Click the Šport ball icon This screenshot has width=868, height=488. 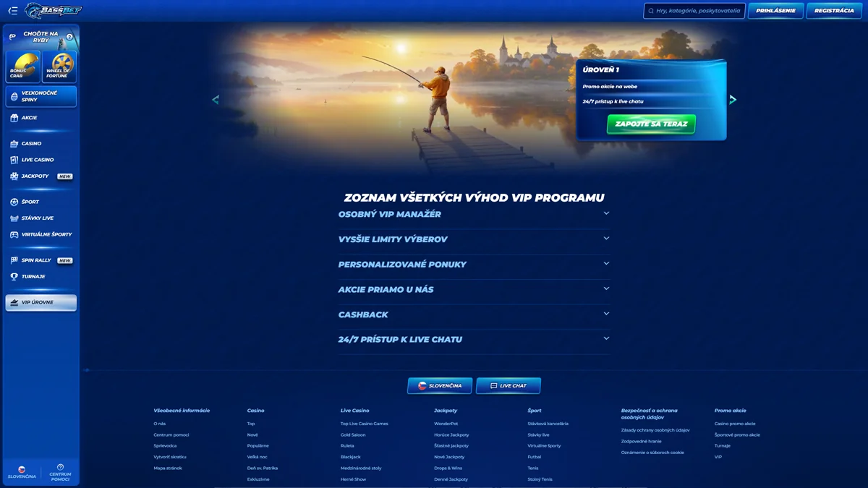pos(14,202)
